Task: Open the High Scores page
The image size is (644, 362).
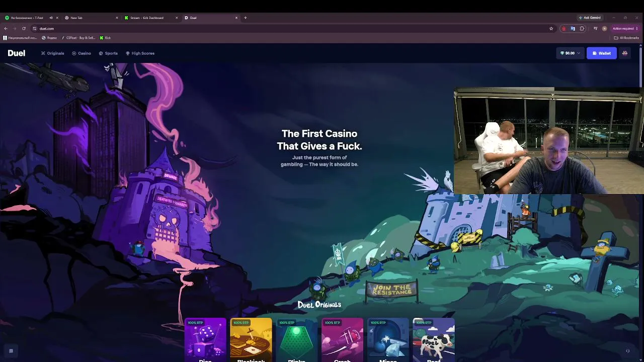Action: pos(140,53)
